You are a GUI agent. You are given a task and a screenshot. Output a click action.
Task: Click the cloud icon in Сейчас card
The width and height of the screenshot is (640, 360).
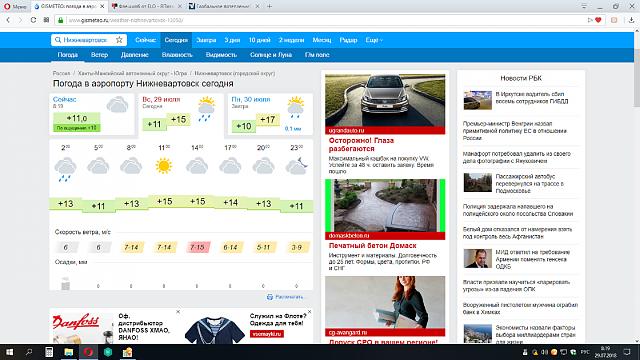117,104
